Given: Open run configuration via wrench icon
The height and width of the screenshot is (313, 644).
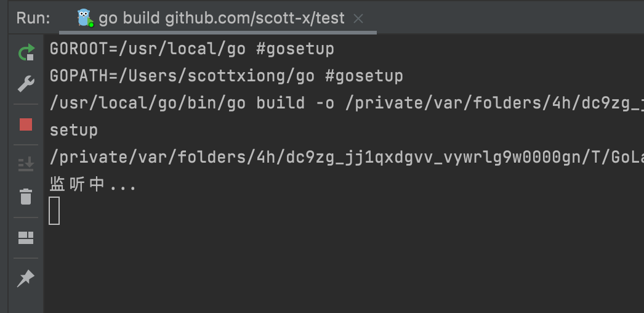Looking at the screenshot, I should click(x=26, y=84).
